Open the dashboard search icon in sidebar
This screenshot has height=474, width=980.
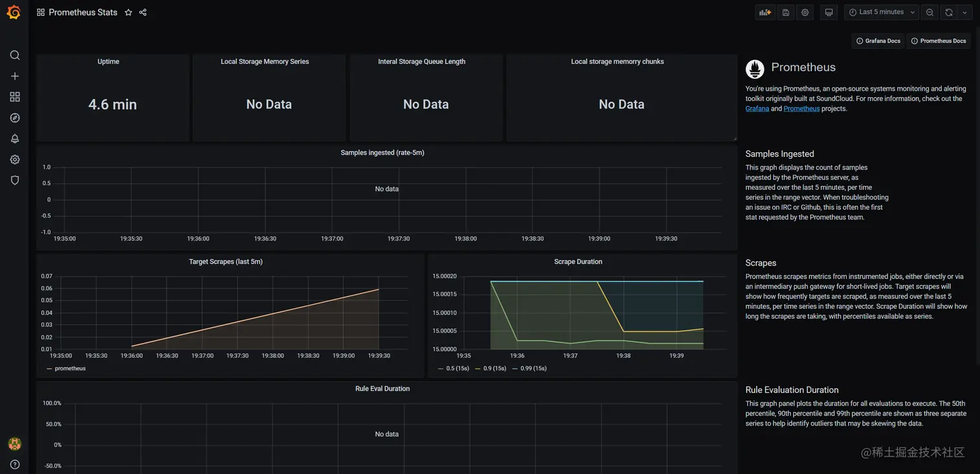(x=15, y=55)
